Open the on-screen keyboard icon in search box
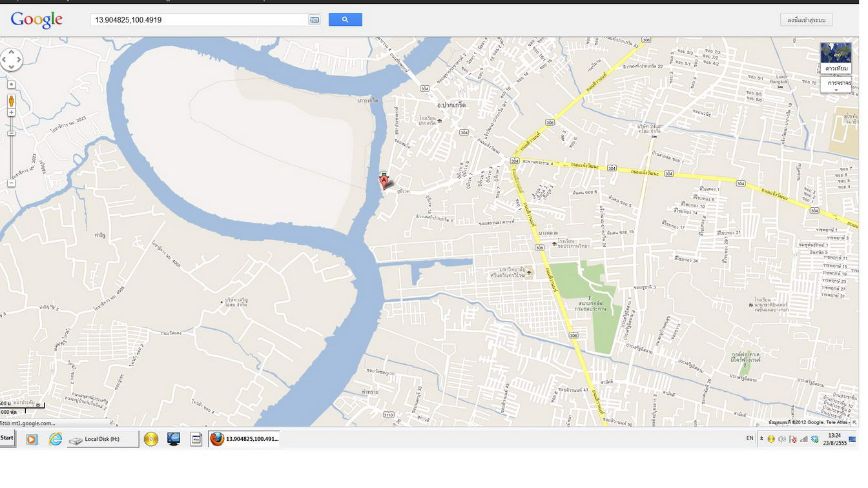This screenshot has width=868, height=488. (315, 20)
